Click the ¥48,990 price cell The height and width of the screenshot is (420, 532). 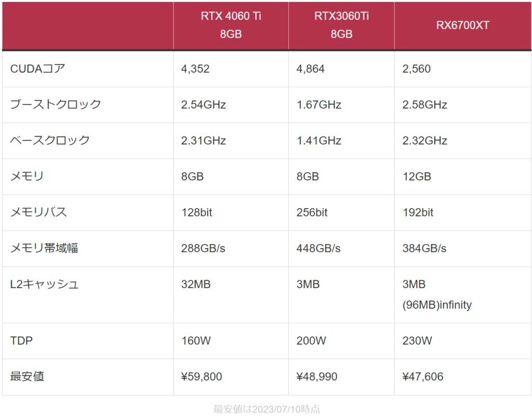pyautogui.click(x=317, y=377)
